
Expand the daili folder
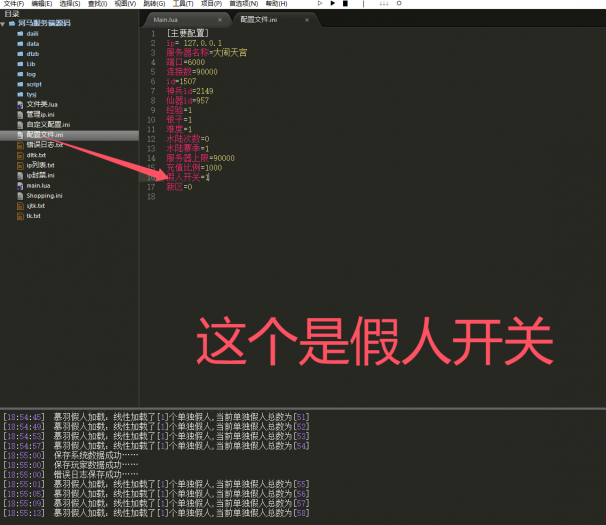click(31, 33)
